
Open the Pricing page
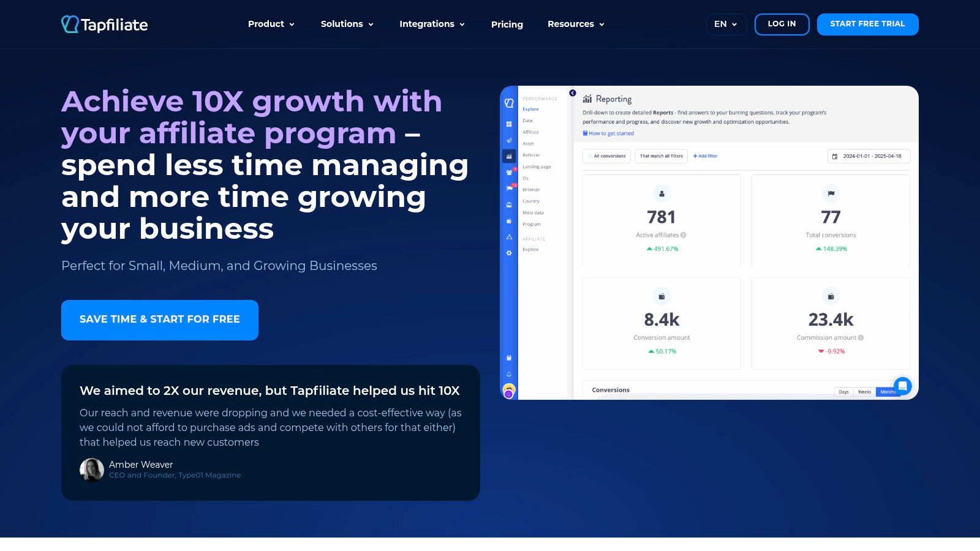pyautogui.click(x=507, y=24)
